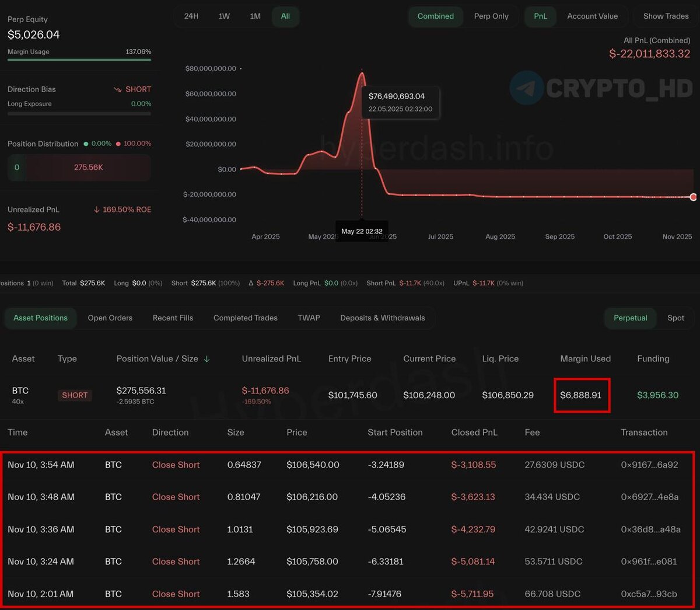Open the Recent Fills tab

click(x=173, y=318)
